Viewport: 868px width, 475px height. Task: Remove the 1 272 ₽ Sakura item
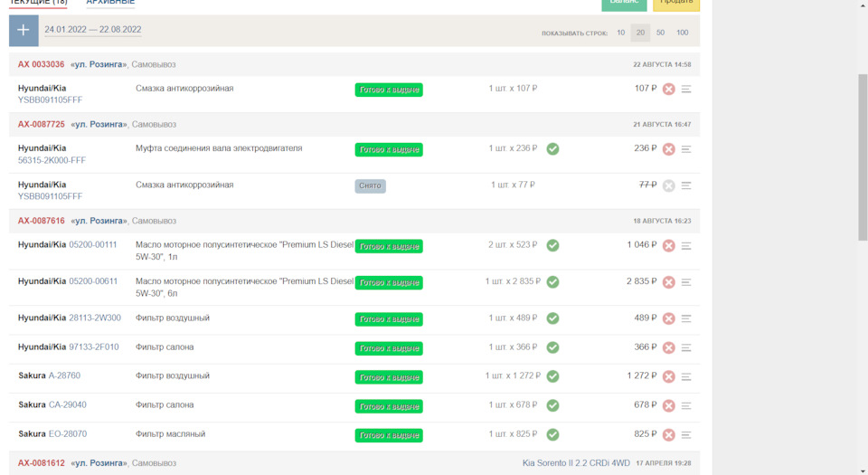click(669, 376)
